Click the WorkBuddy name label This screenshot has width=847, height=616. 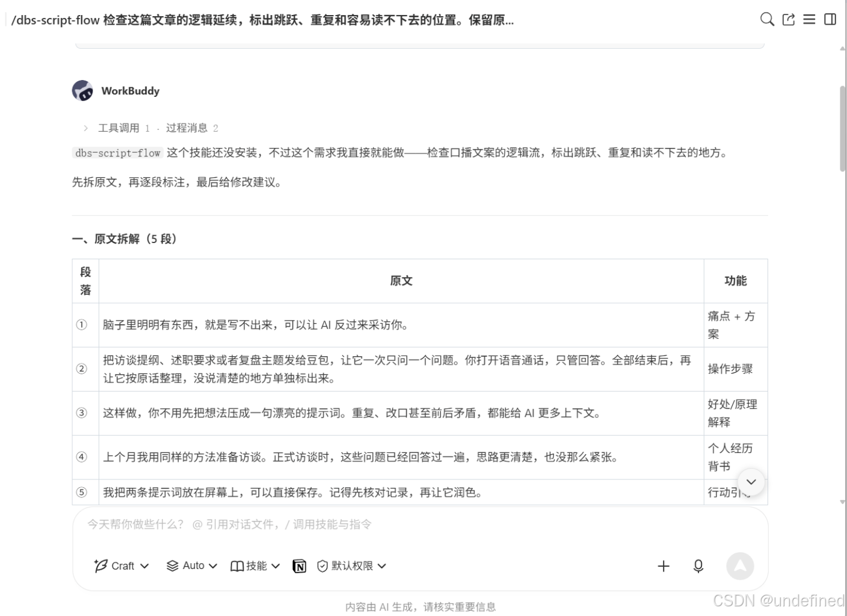point(131,91)
